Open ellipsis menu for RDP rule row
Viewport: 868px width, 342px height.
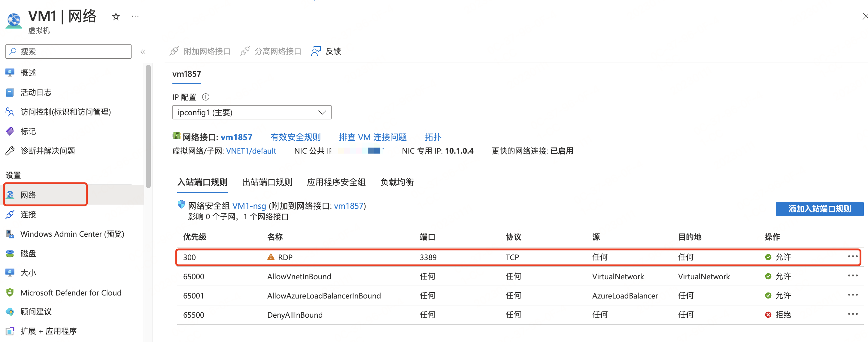pos(853,256)
